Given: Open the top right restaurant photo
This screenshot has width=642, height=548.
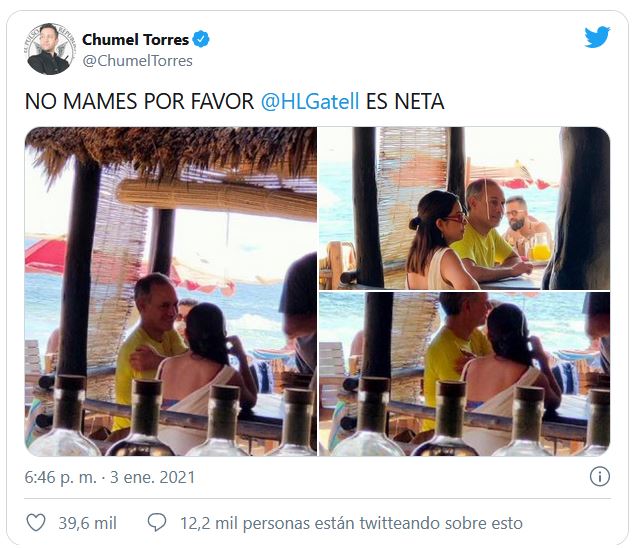Looking at the screenshot, I should [464, 208].
